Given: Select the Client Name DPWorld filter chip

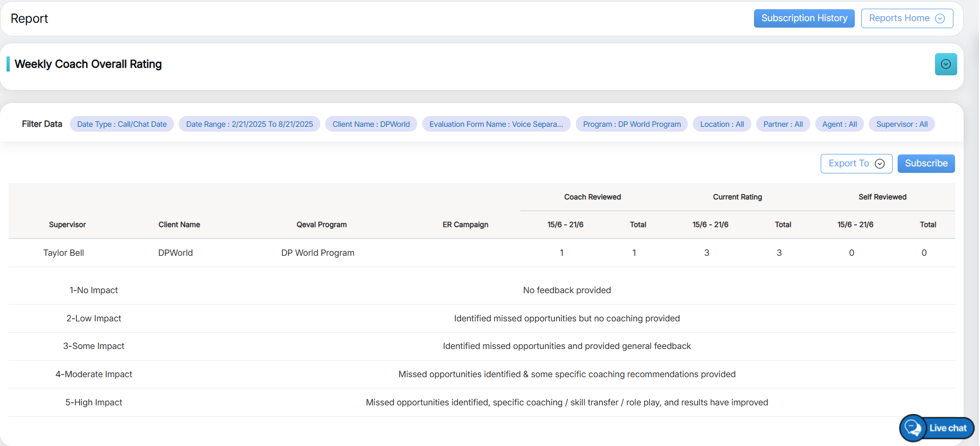Looking at the screenshot, I should (371, 124).
